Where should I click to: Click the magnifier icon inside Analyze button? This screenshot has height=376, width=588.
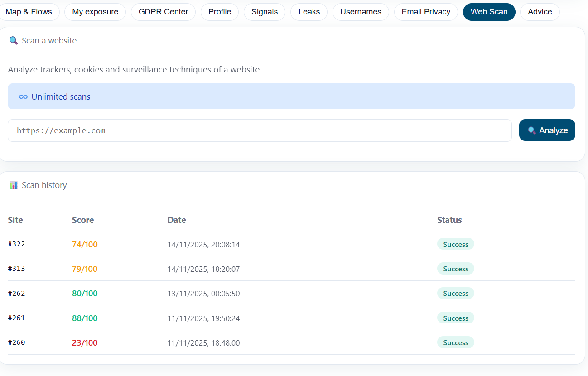tap(532, 130)
